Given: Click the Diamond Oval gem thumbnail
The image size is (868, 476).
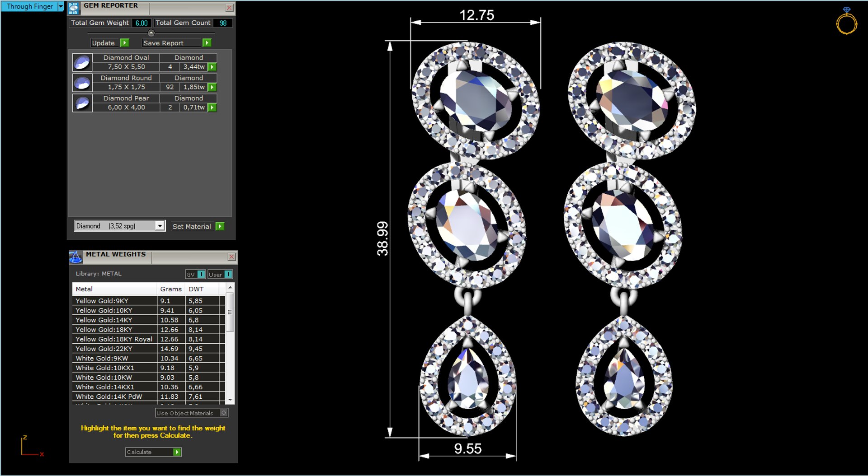Looking at the screenshot, I should coord(82,62).
